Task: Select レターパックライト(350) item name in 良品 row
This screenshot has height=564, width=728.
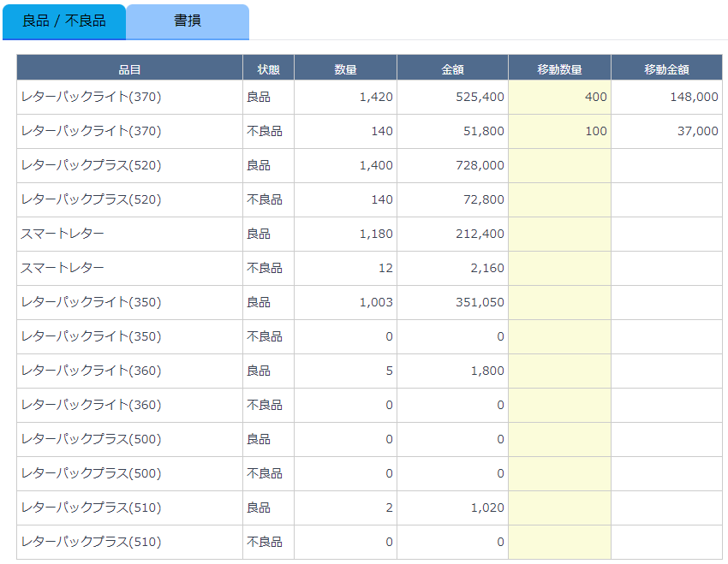Action: [91, 302]
